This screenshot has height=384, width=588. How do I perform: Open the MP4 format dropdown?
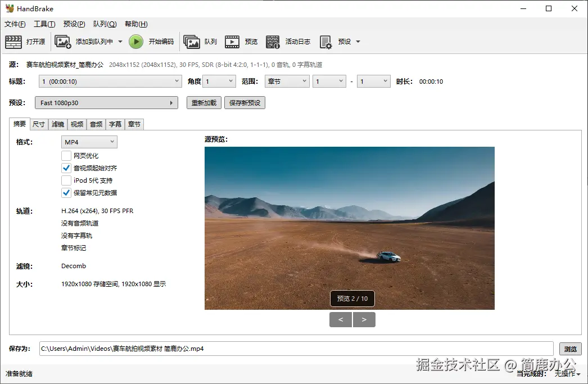pyautogui.click(x=89, y=142)
